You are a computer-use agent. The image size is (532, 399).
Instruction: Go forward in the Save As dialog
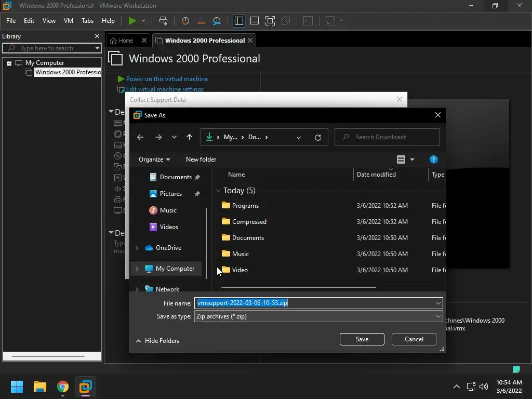(x=158, y=137)
